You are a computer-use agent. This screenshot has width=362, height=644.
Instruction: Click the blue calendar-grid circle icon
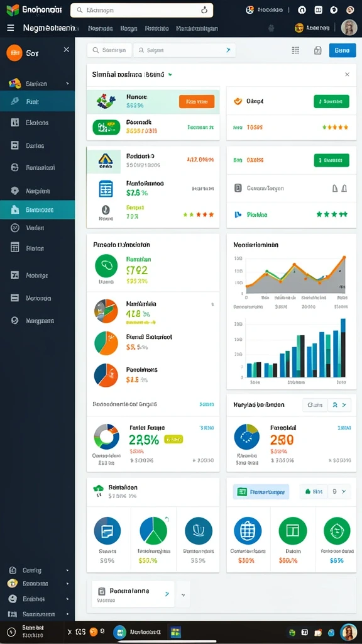point(248,531)
